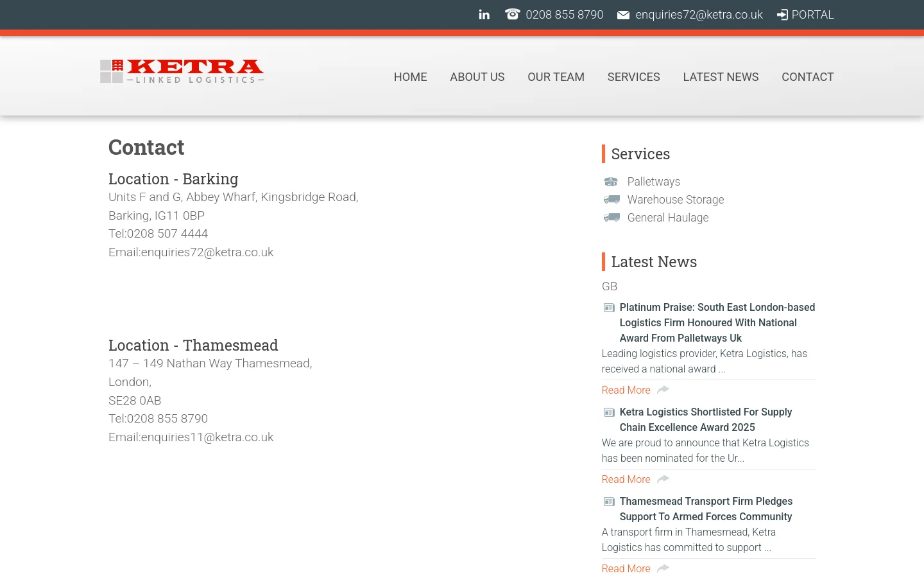Click the SE28 0AB postcode line
This screenshot has height=578, width=924.
(135, 401)
